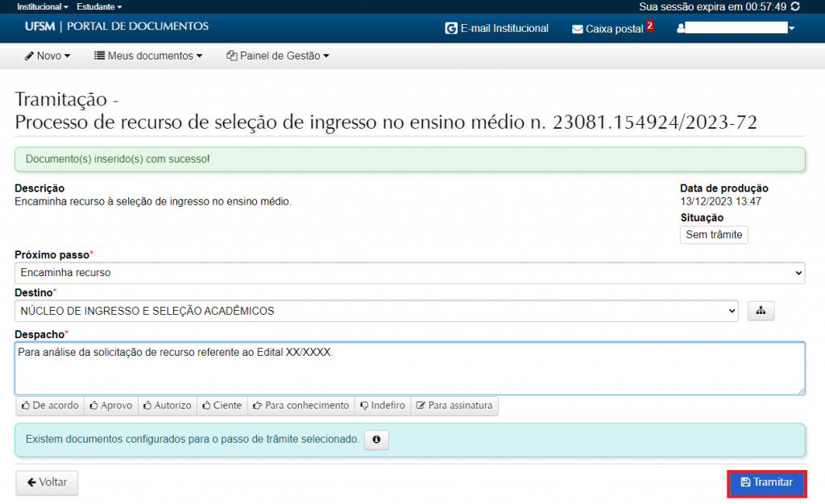Insert 'Para assinatura' quick dispatch
The width and height of the screenshot is (825, 504).
click(x=454, y=406)
